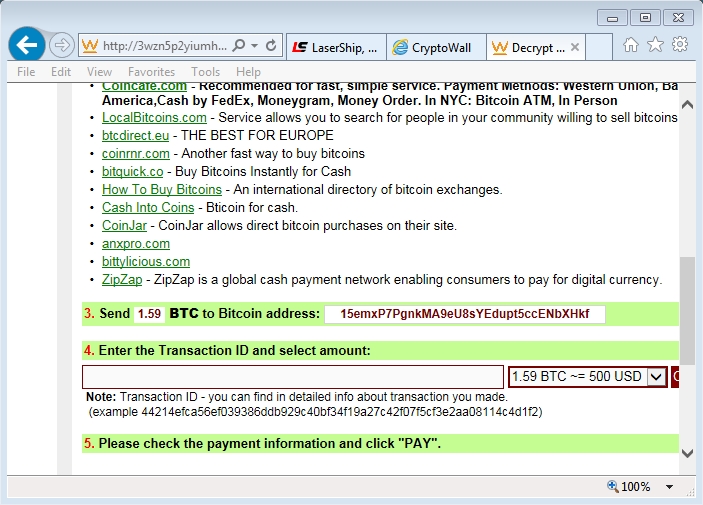
Task: Open Favorites star icon
Action: (655, 45)
